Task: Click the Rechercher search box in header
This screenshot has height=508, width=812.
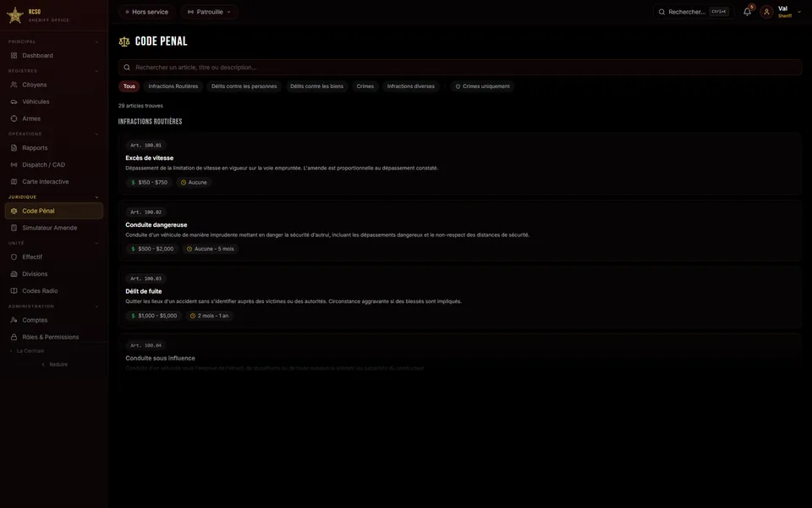Action: pos(694,12)
